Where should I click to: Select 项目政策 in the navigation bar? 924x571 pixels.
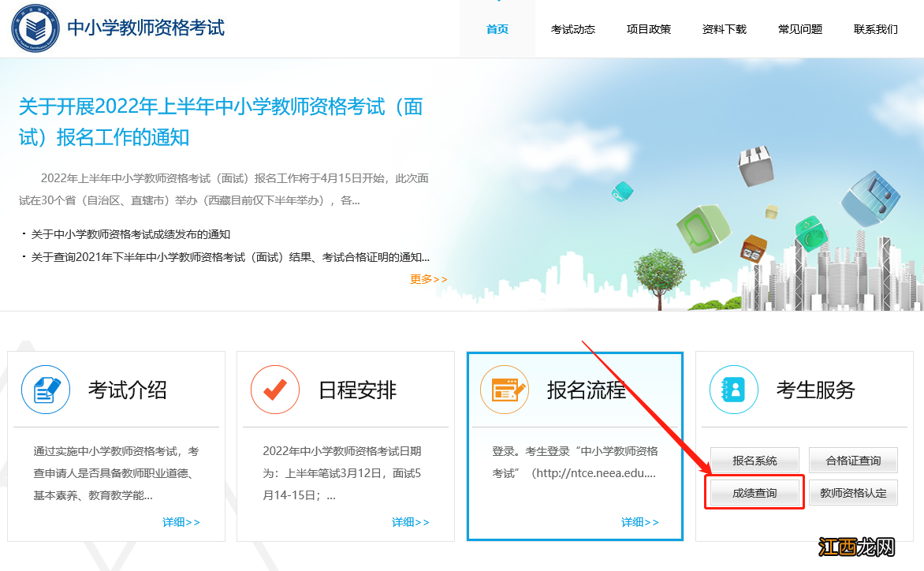point(648,28)
